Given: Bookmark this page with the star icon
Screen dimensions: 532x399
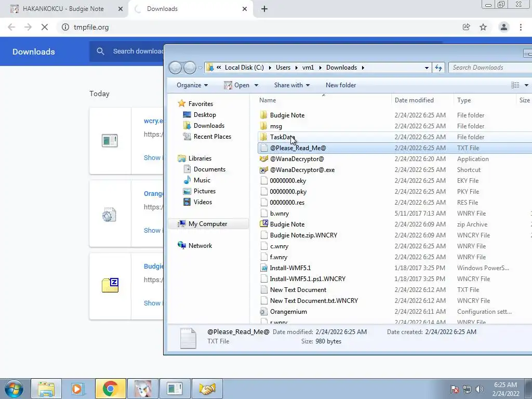Looking at the screenshot, I should (x=483, y=27).
